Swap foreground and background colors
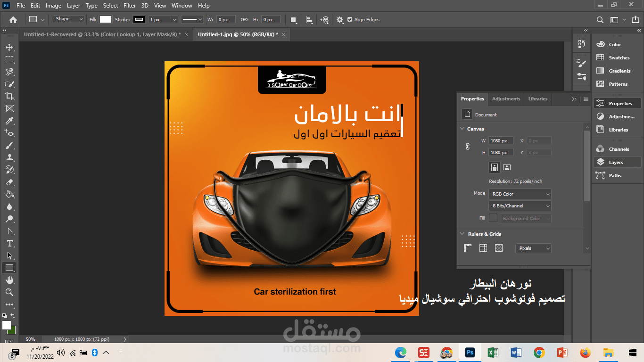The image size is (644, 362). pyautogui.click(x=13, y=316)
